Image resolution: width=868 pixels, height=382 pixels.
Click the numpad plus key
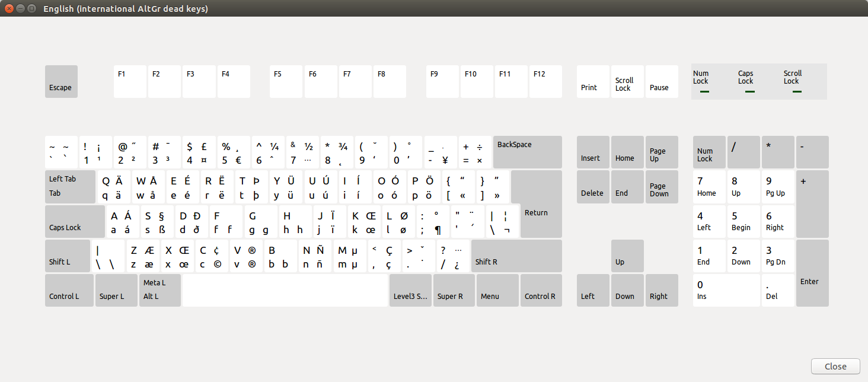[x=812, y=203]
